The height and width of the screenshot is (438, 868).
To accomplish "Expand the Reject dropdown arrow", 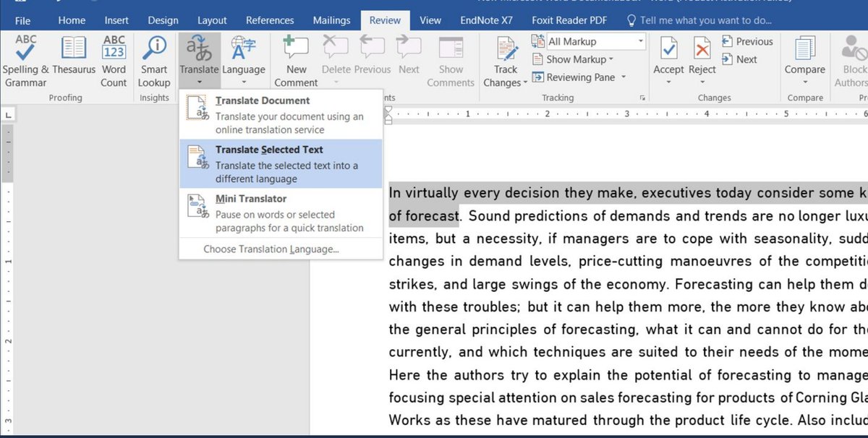I will pyautogui.click(x=702, y=82).
